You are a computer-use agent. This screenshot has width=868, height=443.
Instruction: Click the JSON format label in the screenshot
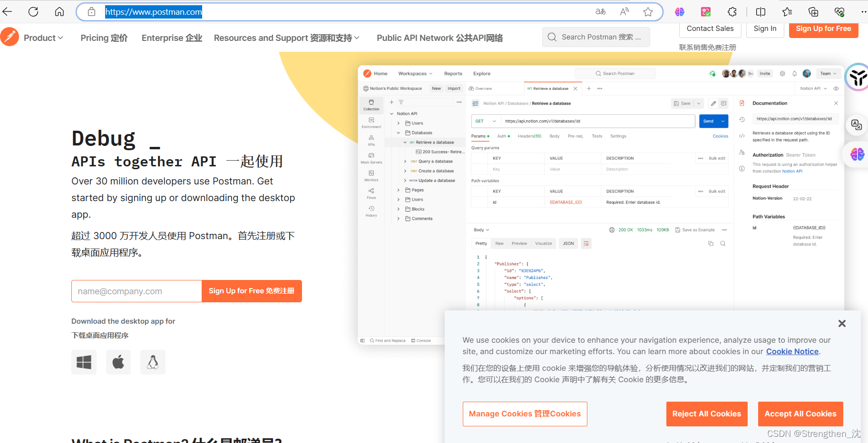pos(568,243)
